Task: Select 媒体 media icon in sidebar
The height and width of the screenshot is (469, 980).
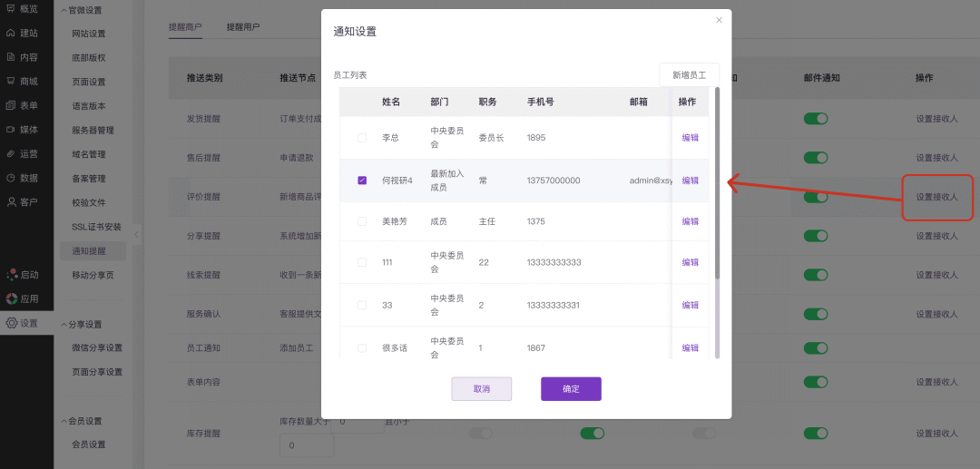Action: click(22, 130)
